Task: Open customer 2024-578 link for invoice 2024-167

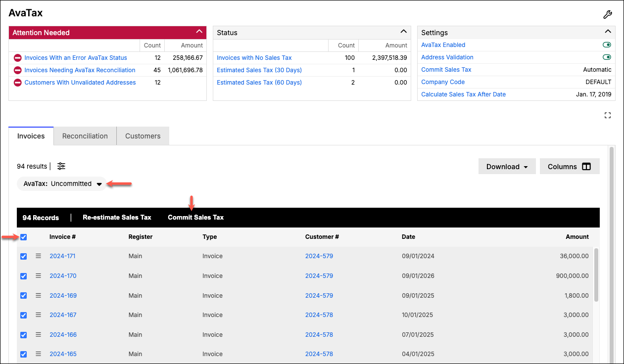Action: tap(319, 315)
